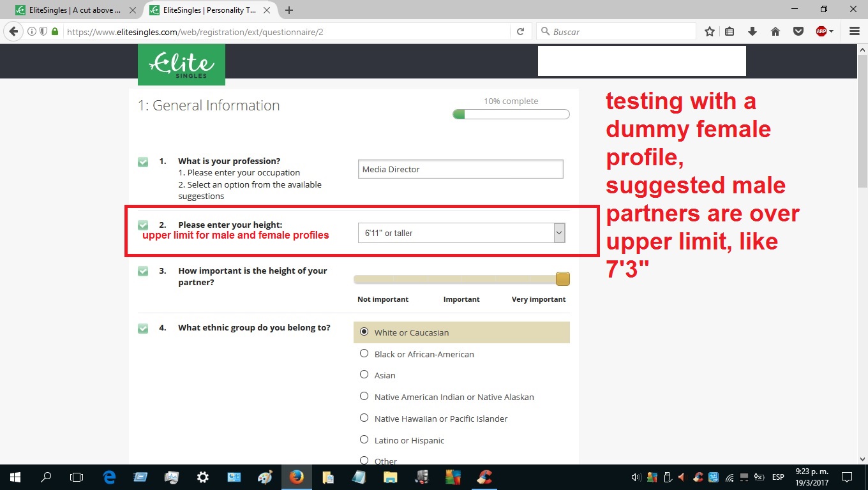868x490 pixels.
Task: Click the Firefox back arrow button
Action: 13,31
